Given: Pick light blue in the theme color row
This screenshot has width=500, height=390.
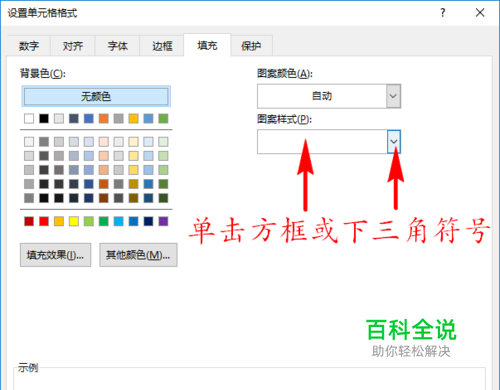Looking at the screenshot, I should click(x=148, y=118).
